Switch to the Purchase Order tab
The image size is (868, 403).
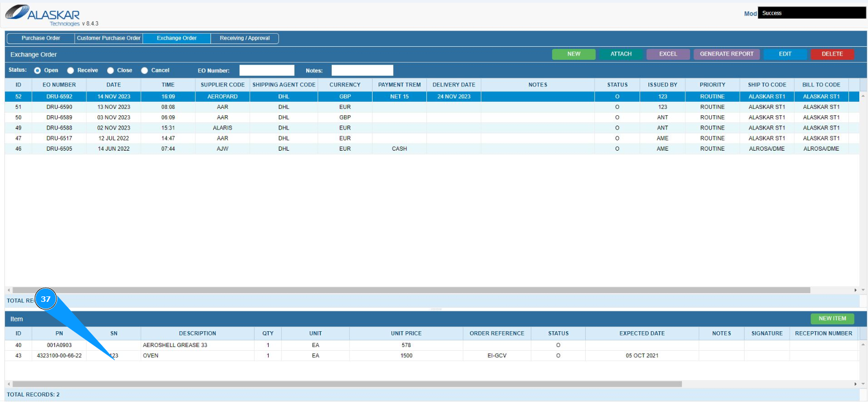point(41,38)
